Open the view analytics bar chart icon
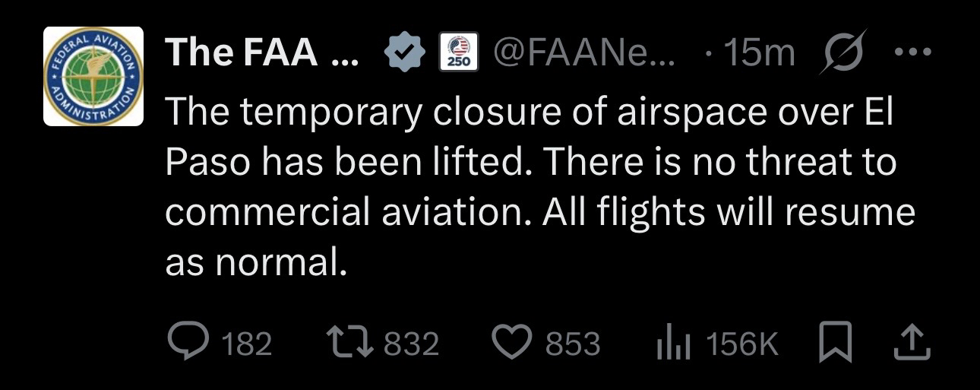Screen dimensions: 980x390 click(x=673, y=344)
